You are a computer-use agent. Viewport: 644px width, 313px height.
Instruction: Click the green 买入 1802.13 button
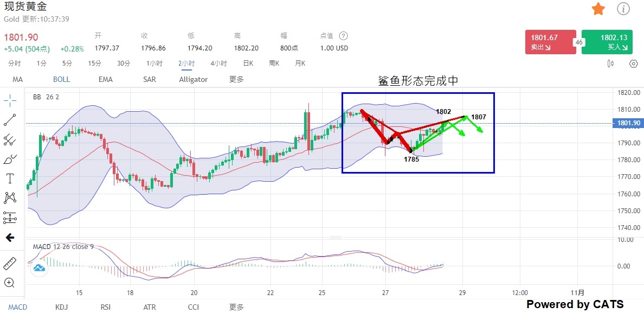click(x=607, y=42)
